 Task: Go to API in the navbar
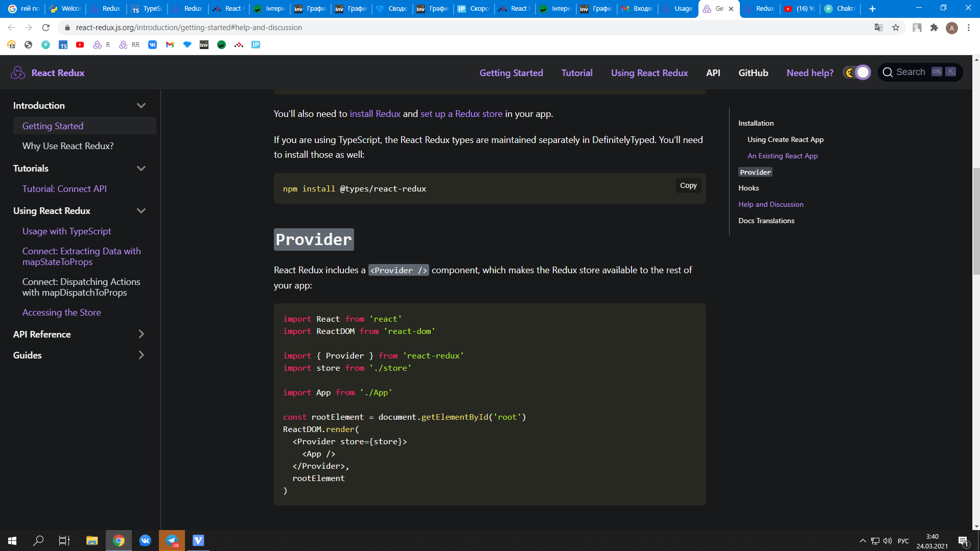pos(713,73)
